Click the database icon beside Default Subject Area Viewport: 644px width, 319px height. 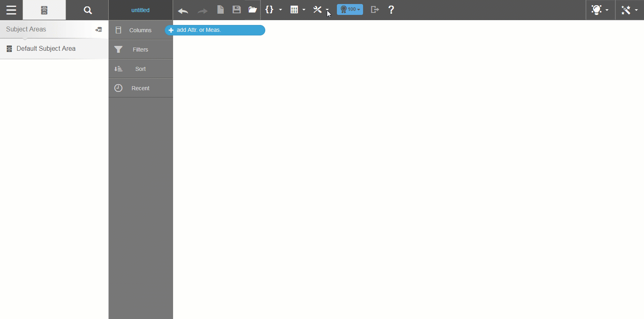[x=9, y=49]
